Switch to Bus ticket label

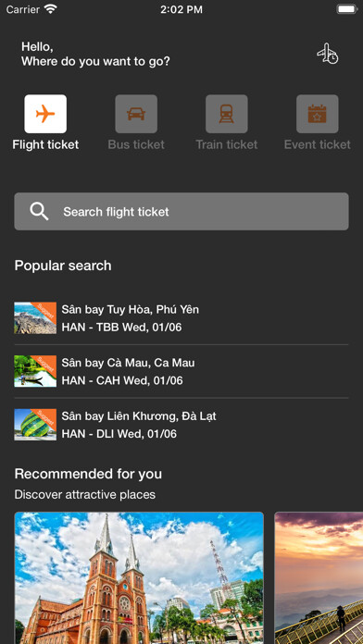(x=136, y=144)
